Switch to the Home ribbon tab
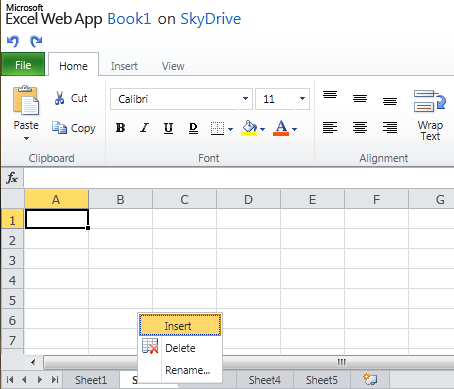The width and height of the screenshot is (454, 389). click(x=73, y=66)
